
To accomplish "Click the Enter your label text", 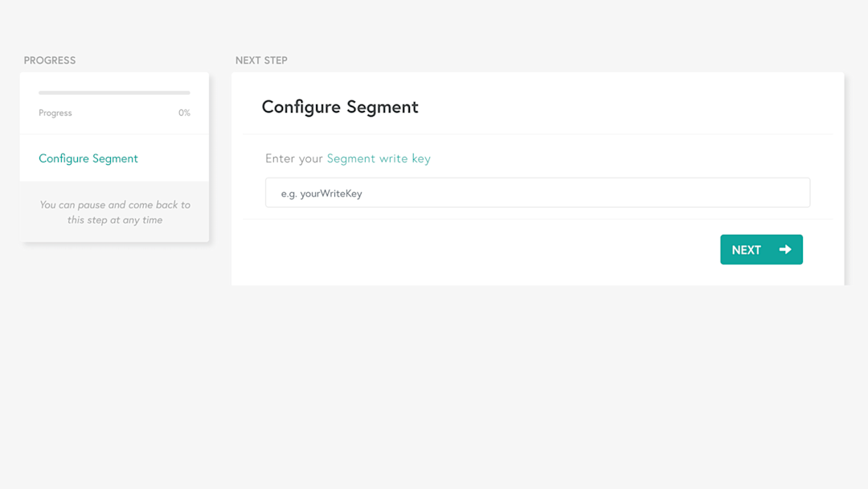I will click(x=293, y=158).
